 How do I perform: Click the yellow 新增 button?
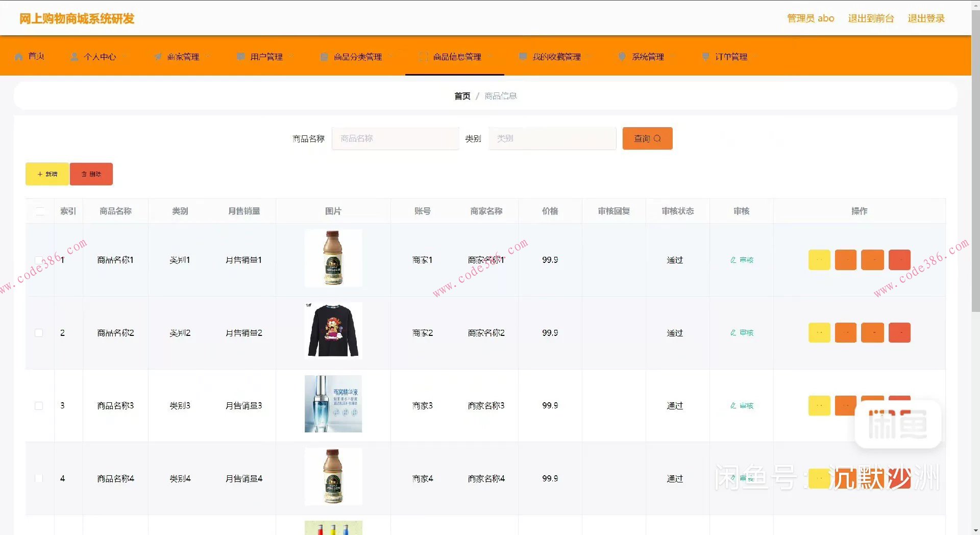[x=46, y=174]
